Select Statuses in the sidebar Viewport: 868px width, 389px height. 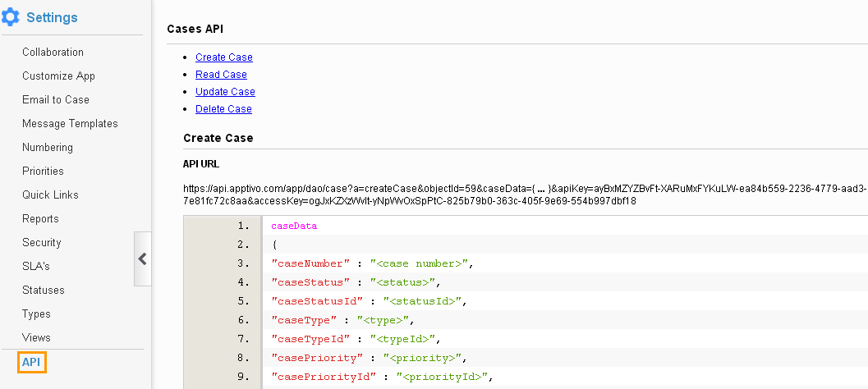pyautogui.click(x=44, y=290)
